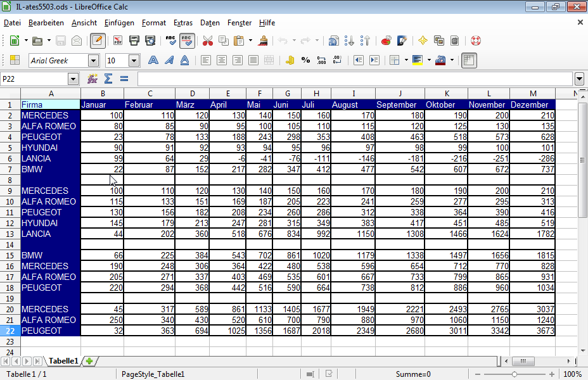Cut selection with scissors icon
This screenshot has width=588, height=380.
coord(207,41)
